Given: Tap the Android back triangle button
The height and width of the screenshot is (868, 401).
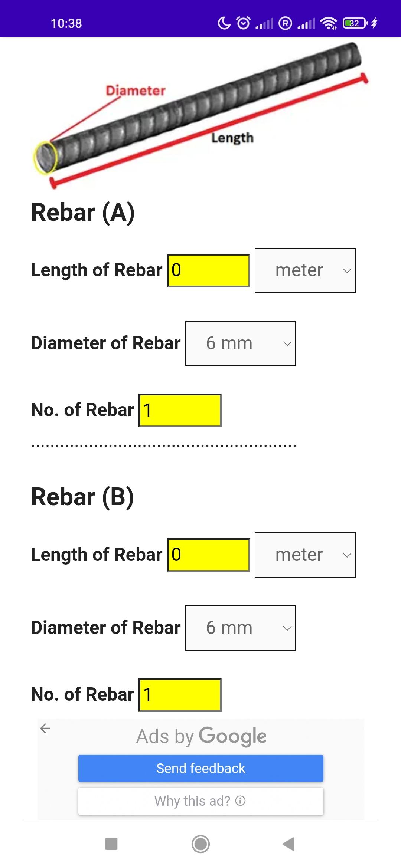Looking at the screenshot, I should (x=289, y=844).
